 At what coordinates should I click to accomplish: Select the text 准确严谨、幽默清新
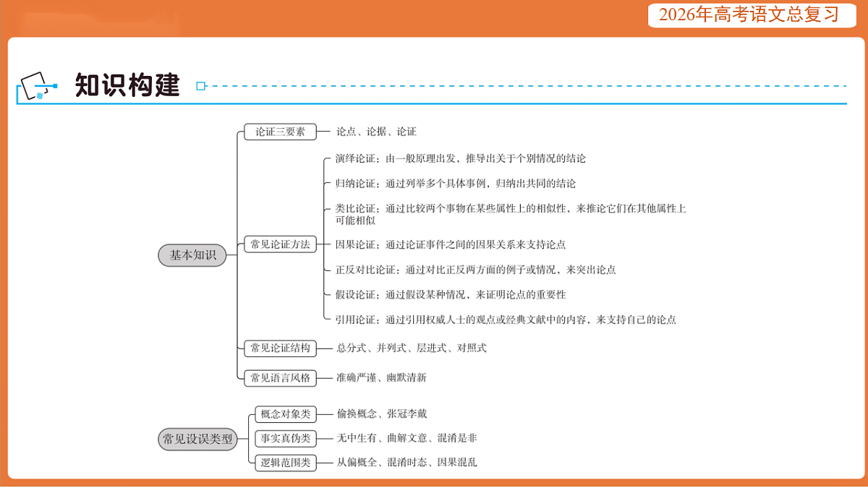[381, 377]
